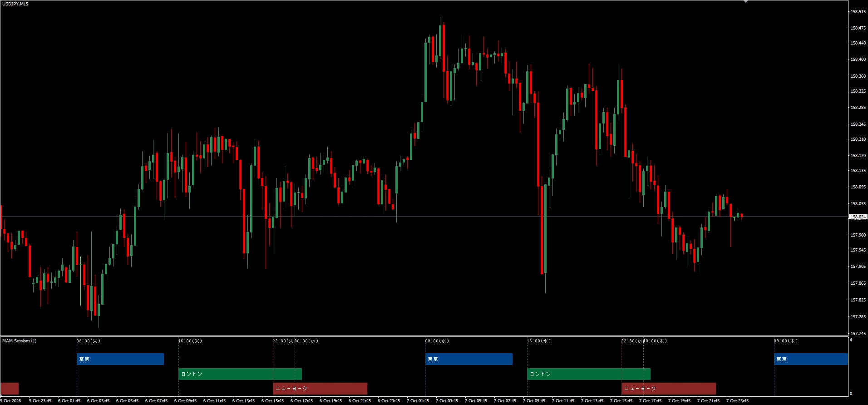Click the MAM Sessions (1) indicator label
The width and height of the screenshot is (868, 405).
(20, 341)
